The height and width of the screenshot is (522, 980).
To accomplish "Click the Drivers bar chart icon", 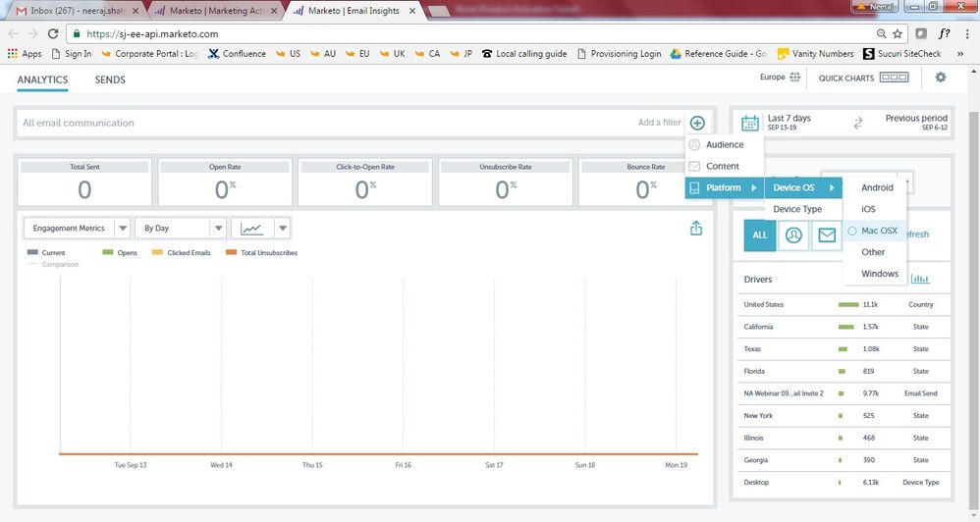I will tap(920, 280).
